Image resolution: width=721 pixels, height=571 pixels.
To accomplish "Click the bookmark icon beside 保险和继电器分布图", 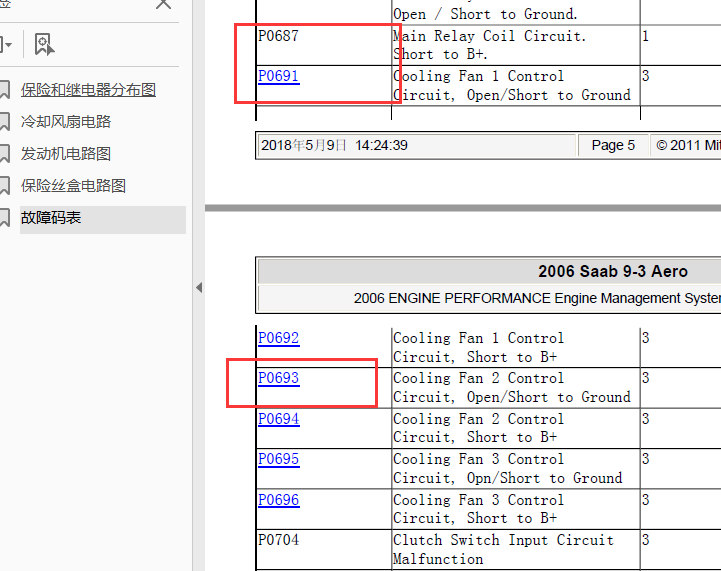I will coord(5,90).
